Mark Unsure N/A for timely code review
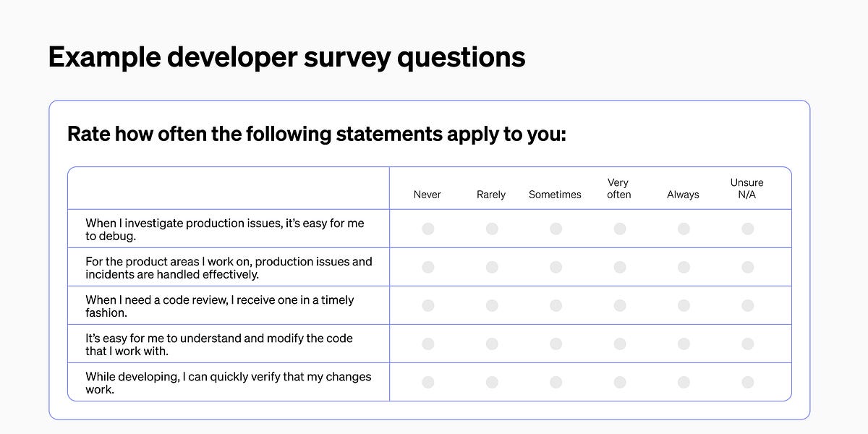This screenshot has width=868, height=434. (747, 305)
